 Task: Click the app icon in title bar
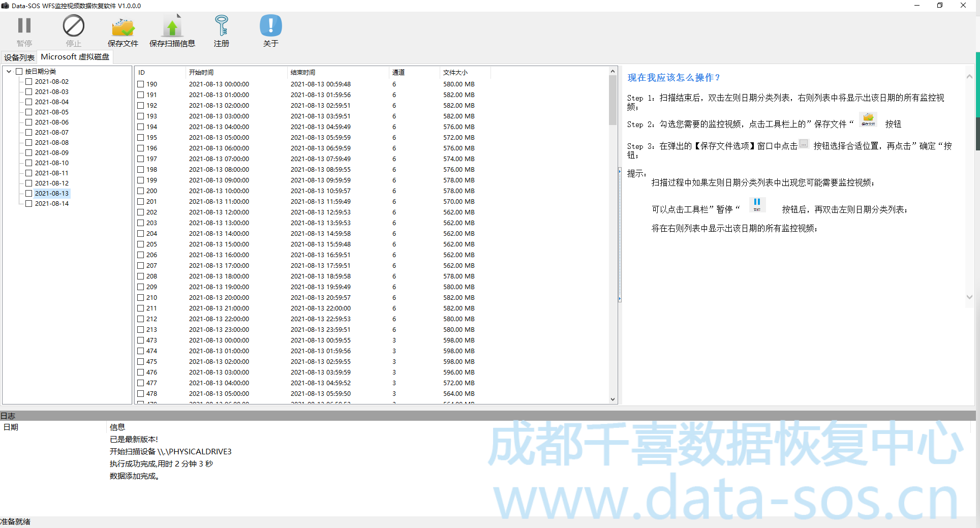(x=5, y=6)
